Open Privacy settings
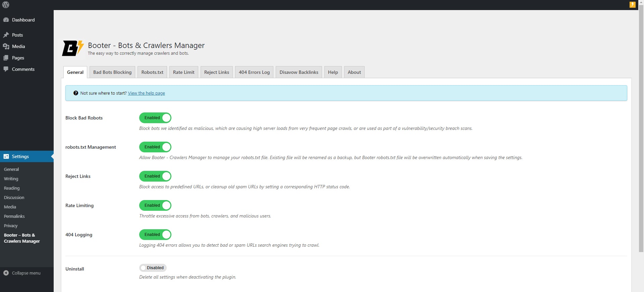 [11, 226]
